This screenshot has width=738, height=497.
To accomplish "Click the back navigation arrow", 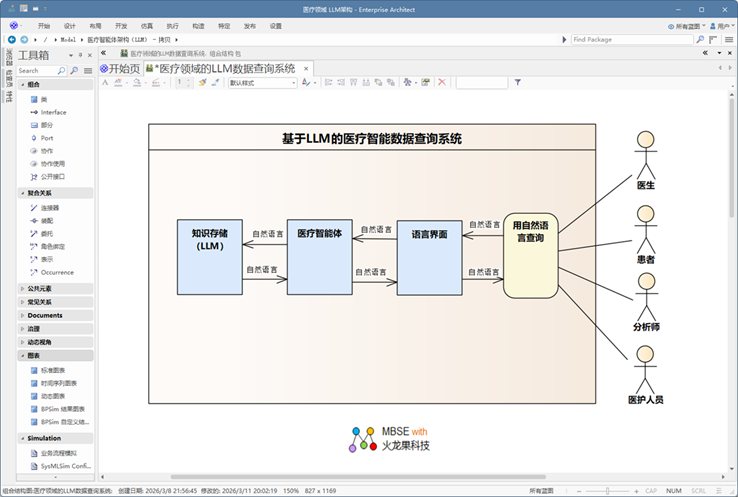I will [11, 39].
